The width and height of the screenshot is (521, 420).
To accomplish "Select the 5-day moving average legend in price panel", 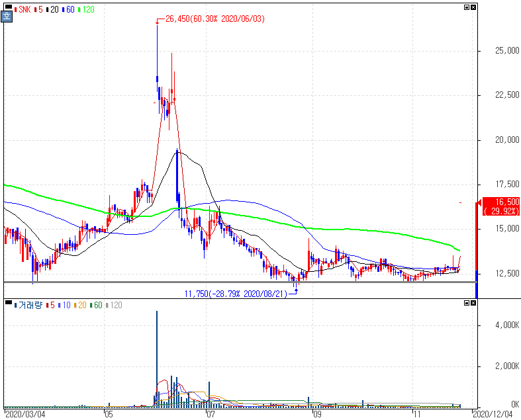I will click(38, 10).
